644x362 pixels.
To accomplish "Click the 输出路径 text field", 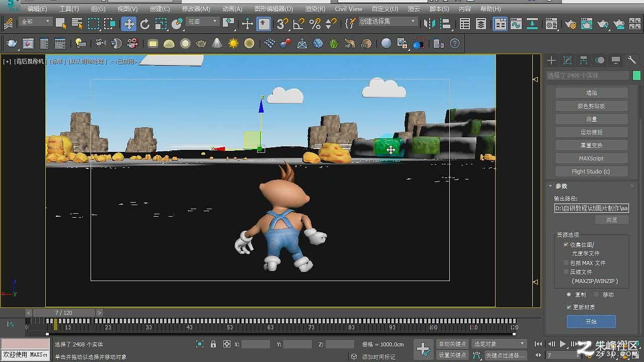I will 592,208.
